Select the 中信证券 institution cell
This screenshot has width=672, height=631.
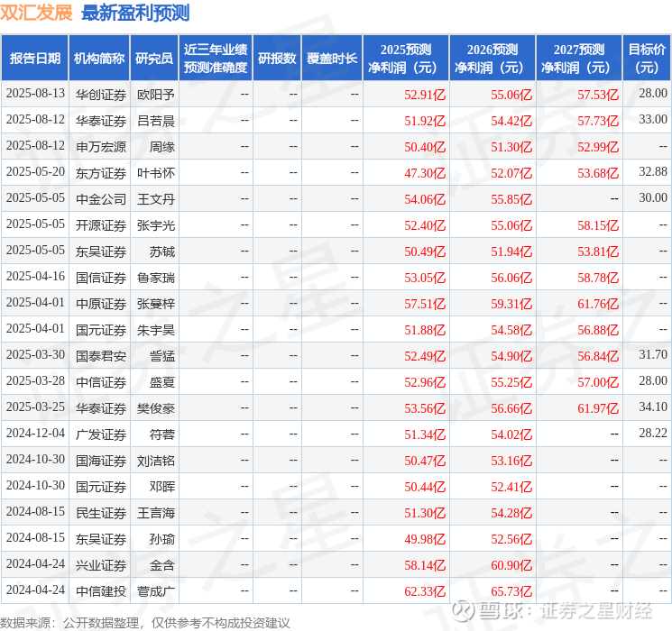tap(101, 382)
